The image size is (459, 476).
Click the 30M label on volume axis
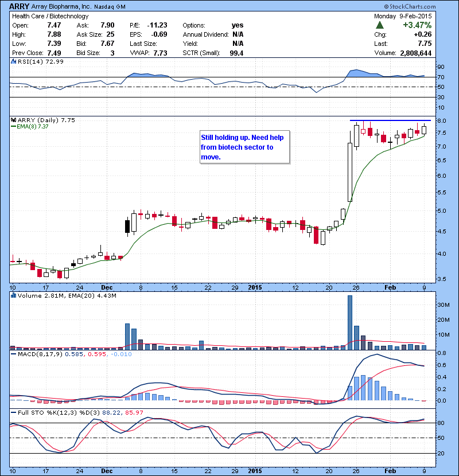443,305
